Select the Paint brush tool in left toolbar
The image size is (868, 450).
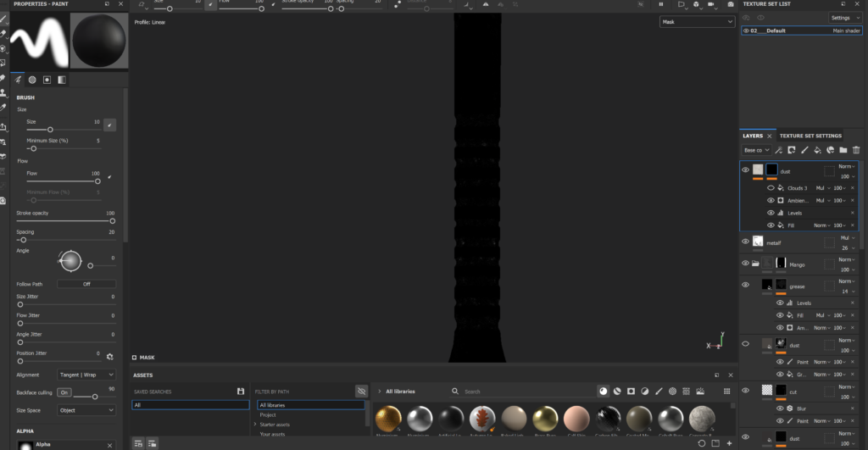3,19
